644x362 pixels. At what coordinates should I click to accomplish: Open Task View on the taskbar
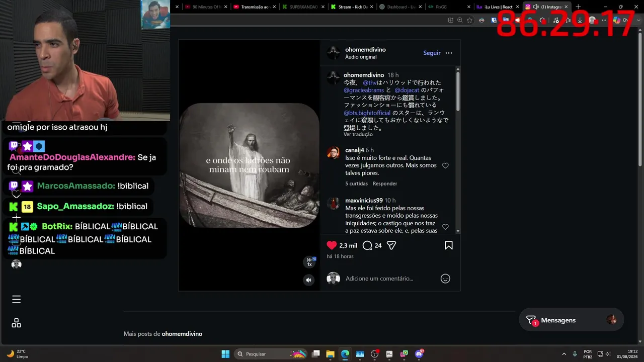(x=315, y=354)
